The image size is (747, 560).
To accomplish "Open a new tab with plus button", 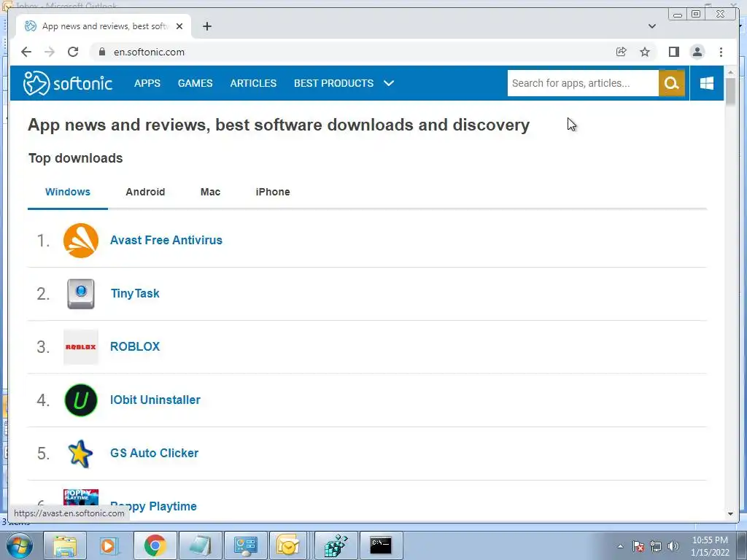I will click(x=206, y=26).
